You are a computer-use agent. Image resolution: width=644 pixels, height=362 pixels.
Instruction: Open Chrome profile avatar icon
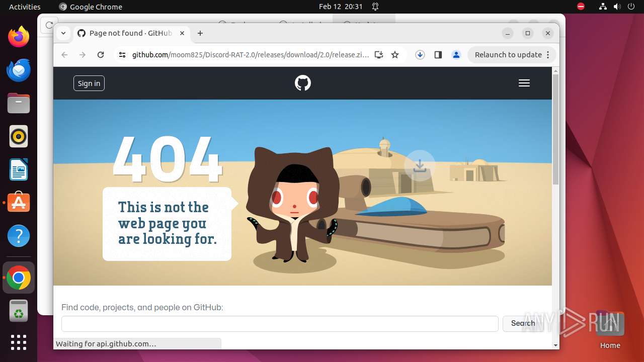tap(456, 55)
